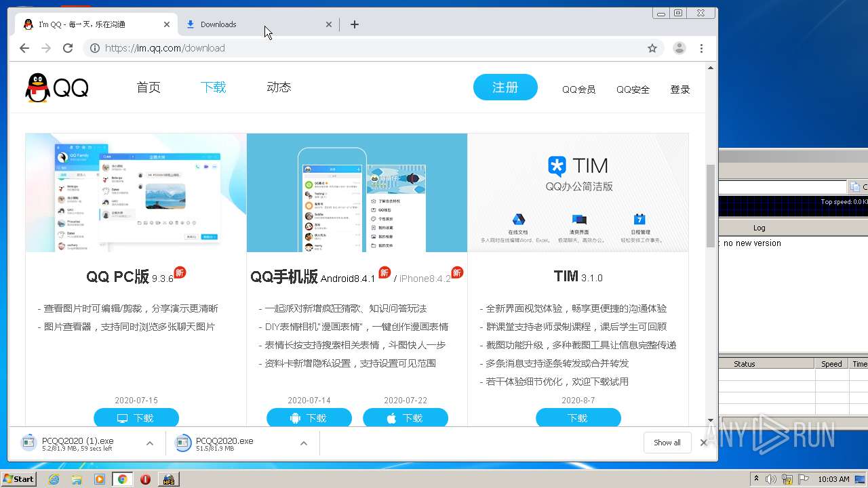The image size is (868, 488).
Task: Click the 注册 register button
Action: (x=505, y=87)
